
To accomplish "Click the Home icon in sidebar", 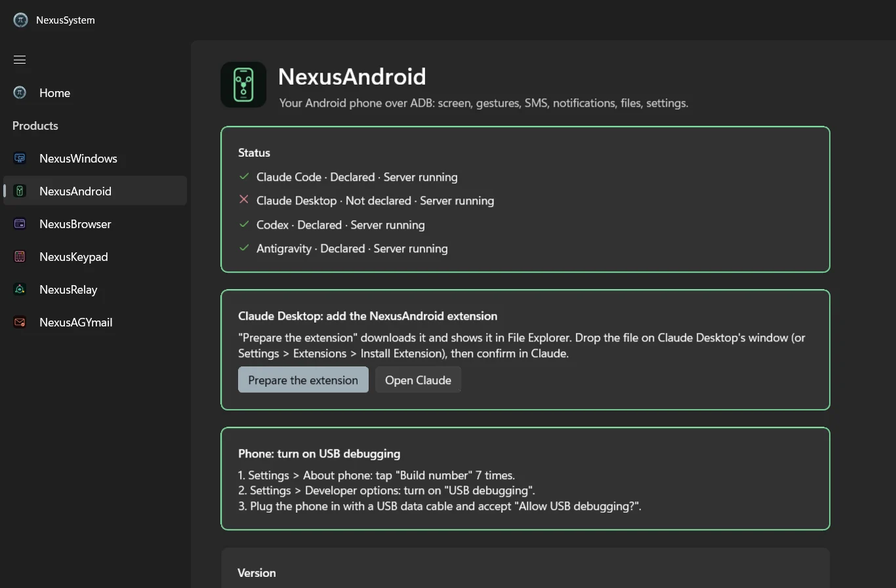I will point(20,92).
